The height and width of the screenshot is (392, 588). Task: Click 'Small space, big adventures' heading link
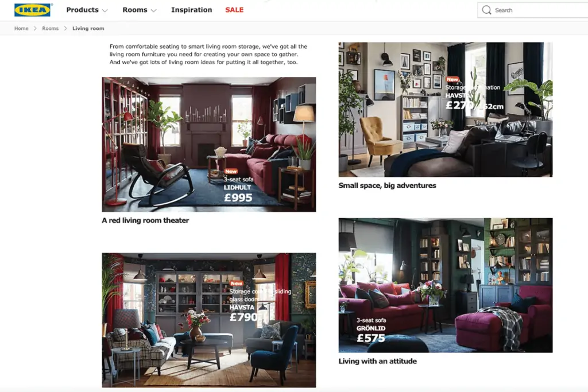pyautogui.click(x=388, y=185)
